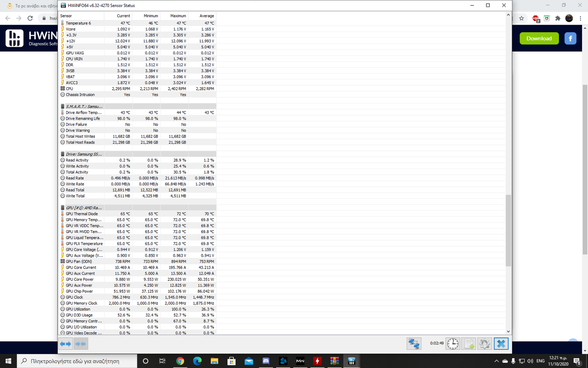Open the AdBlock Plus extension icon

(535, 18)
